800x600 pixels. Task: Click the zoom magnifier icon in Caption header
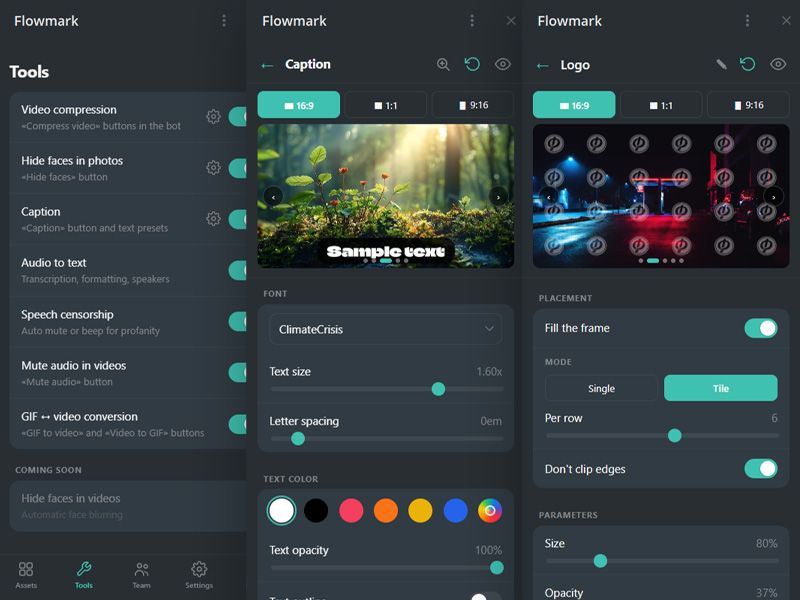tap(443, 64)
